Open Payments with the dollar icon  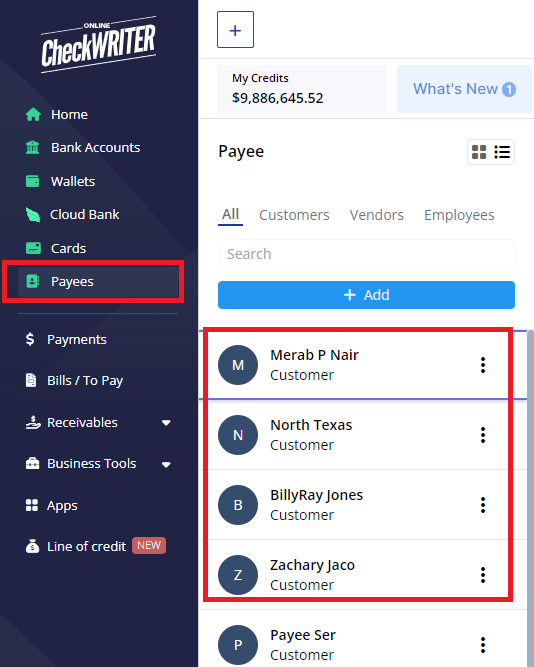pyautogui.click(x=66, y=339)
